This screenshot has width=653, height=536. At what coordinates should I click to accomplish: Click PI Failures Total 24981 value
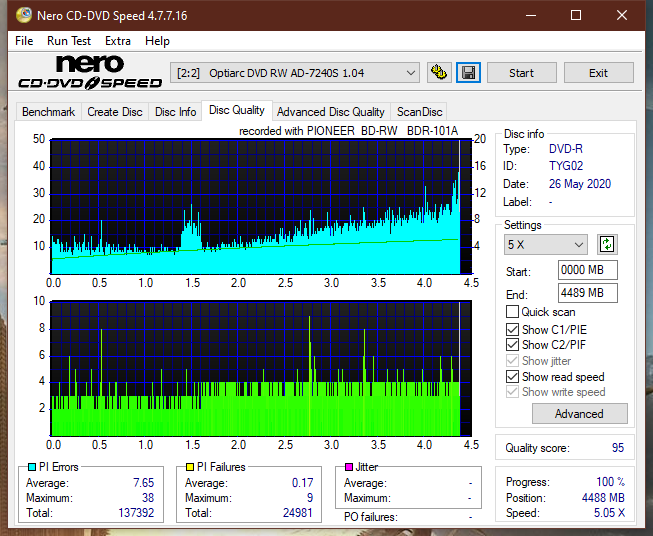pyautogui.click(x=297, y=513)
